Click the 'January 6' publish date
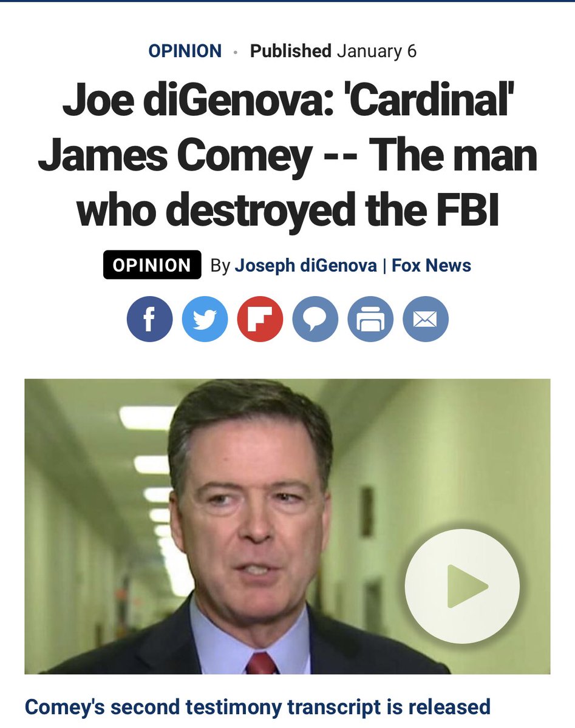Screen dimensions: 575x728 [x=377, y=51]
